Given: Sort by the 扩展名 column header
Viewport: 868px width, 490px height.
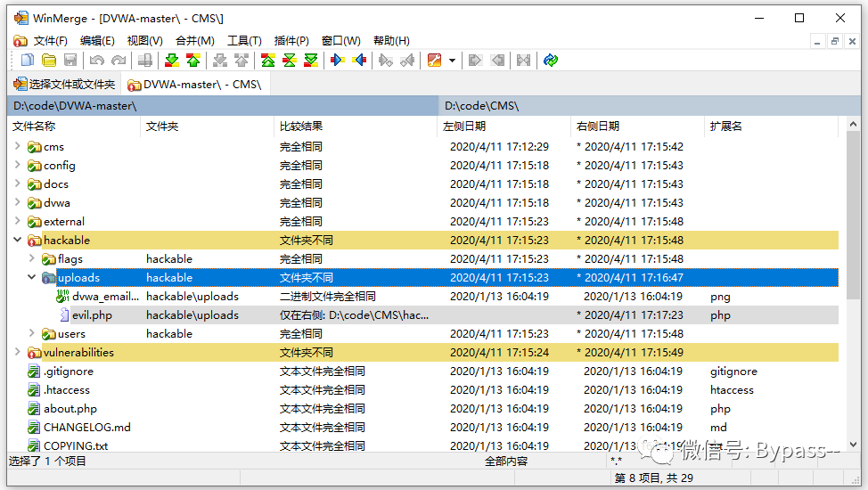Looking at the screenshot, I should click(772, 127).
